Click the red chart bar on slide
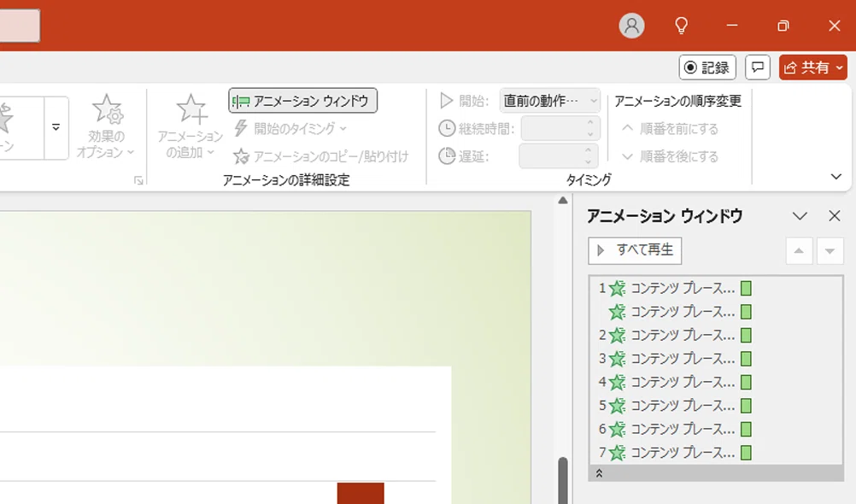 point(361,493)
